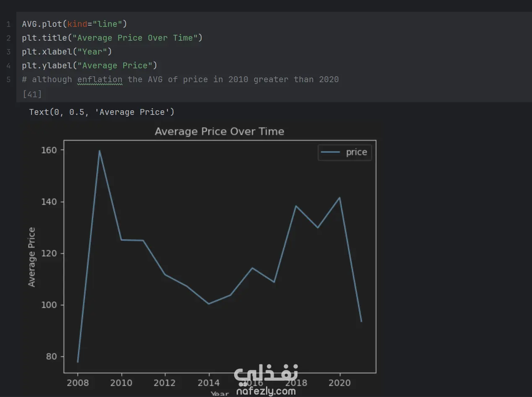Click the chart title "Average Price Over Time"

coord(219,131)
